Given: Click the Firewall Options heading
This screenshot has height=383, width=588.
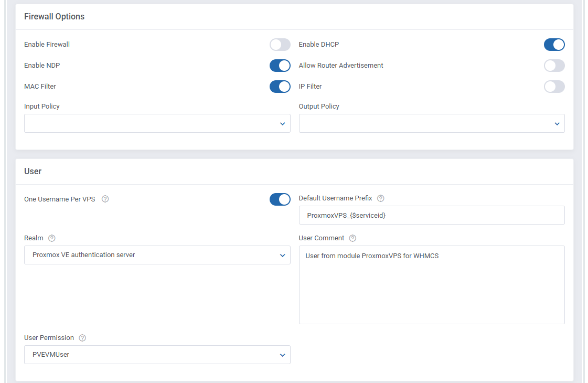Looking at the screenshot, I should pos(55,16).
